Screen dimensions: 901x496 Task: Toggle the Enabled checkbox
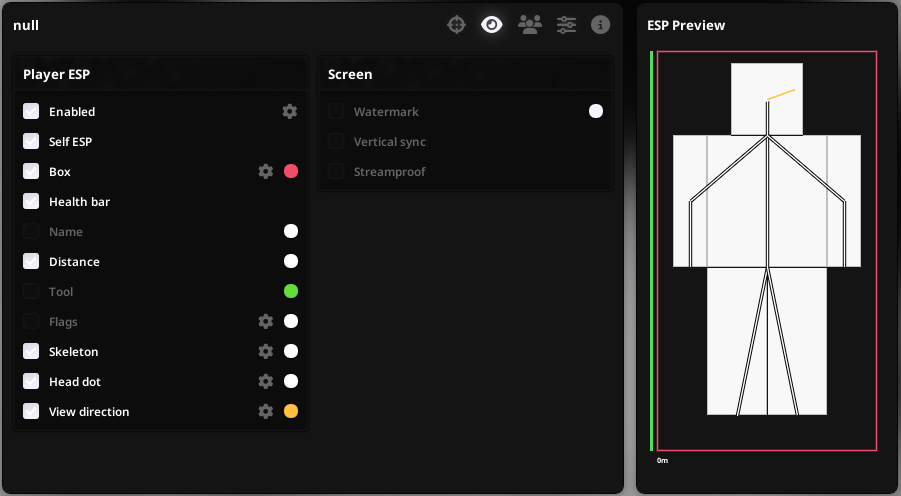pyautogui.click(x=31, y=111)
